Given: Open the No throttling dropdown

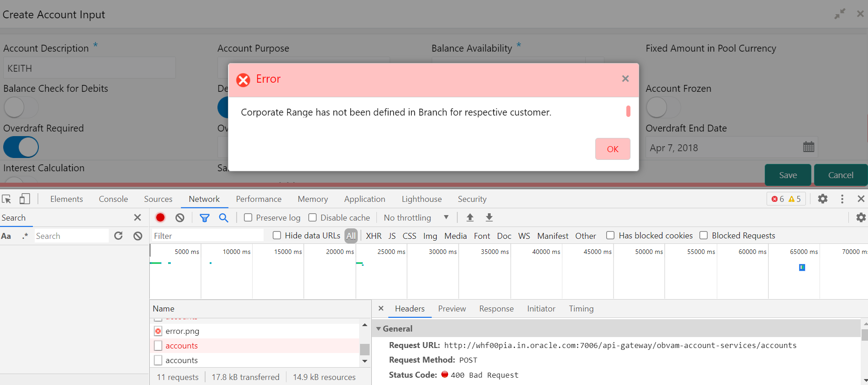Looking at the screenshot, I should (416, 217).
